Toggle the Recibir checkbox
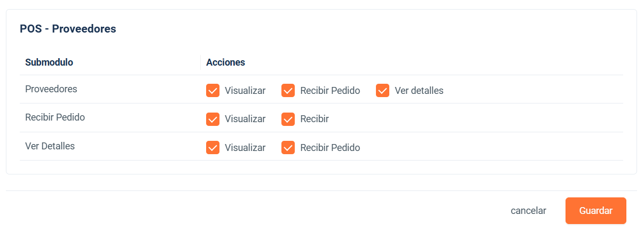Image resolution: width=644 pixels, height=239 pixels. 288,119
